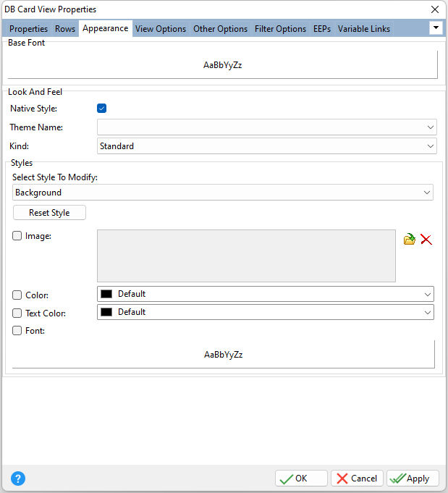Image resolution: width=448 pixels, height=493 pixels.
Task: Click the OK button
Action: [301, 479]
